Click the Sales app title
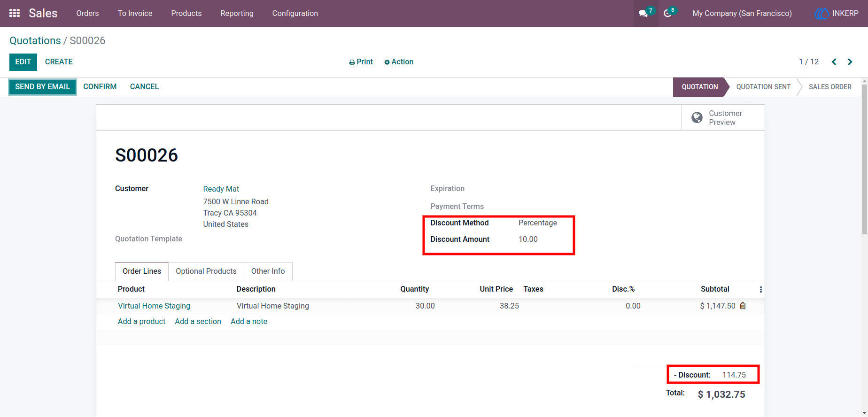Viewport: 868px width, 417px height. point(43,13)
